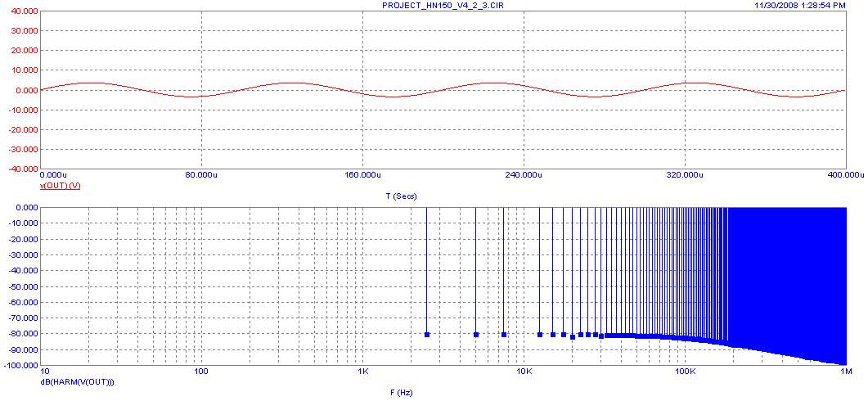868x401 pixels.
Task: Click 0.000 on the red voltage axis
Action: pos(26,90)
